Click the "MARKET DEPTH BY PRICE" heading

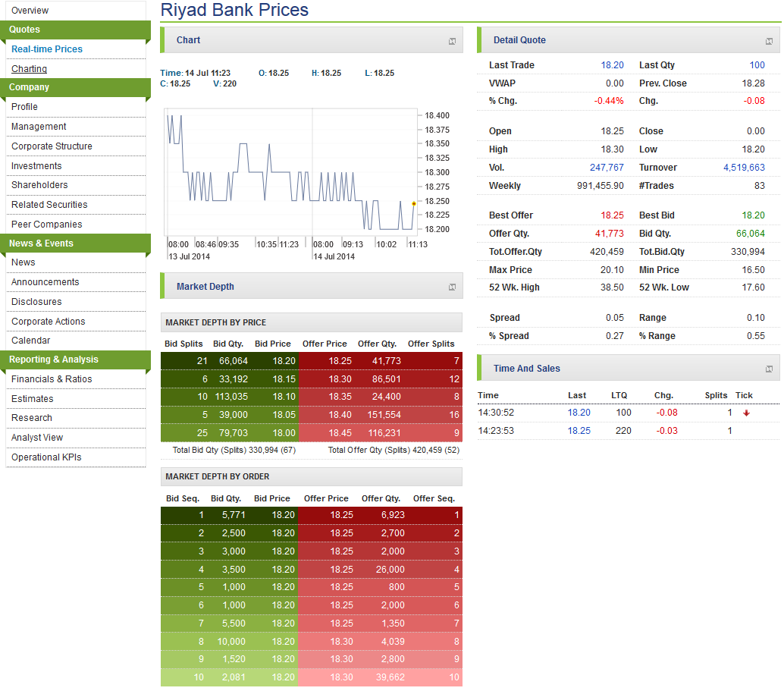(216, 322)
